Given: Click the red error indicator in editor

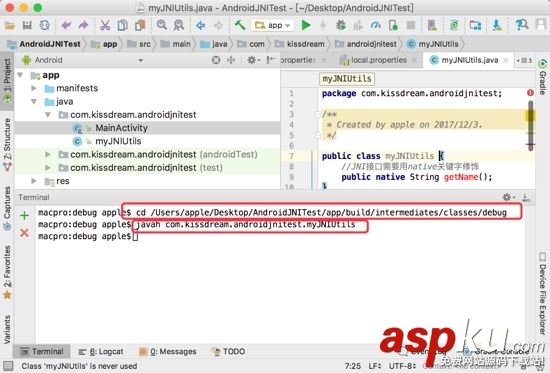Looking at the screenshot, I should pyautogui.click(x=530, y=93).
